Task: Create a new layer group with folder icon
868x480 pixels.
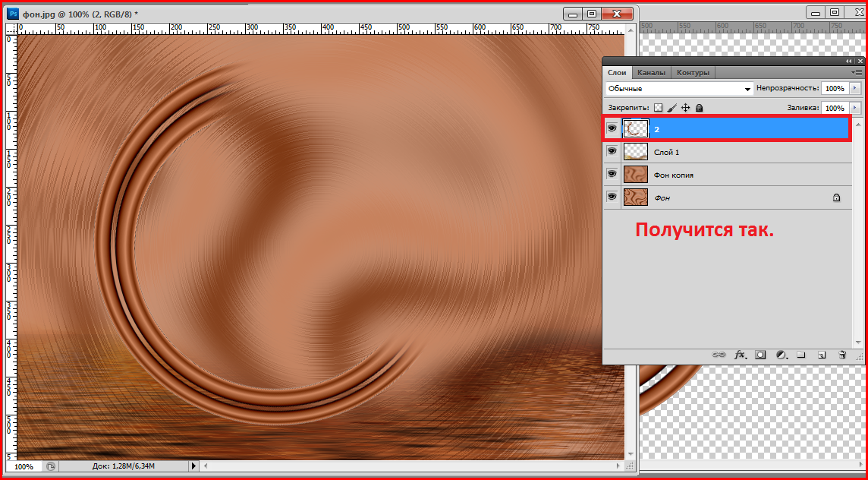Action: tap(801, 355)
